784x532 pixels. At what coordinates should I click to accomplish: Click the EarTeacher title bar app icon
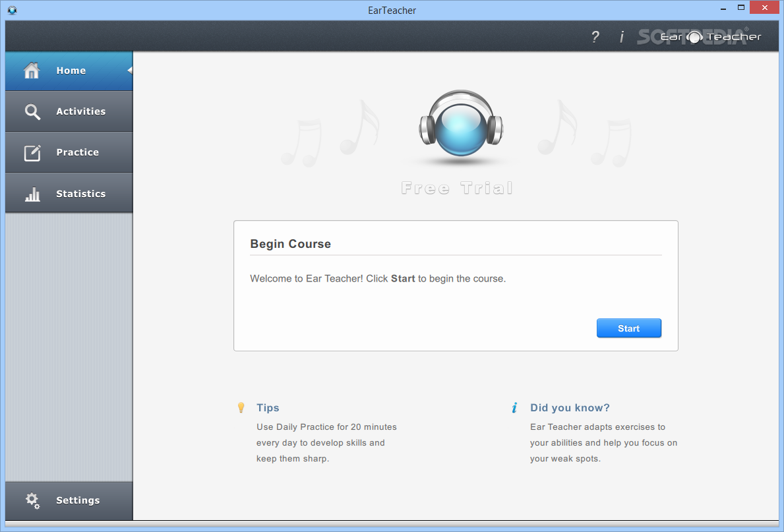[x=12, y=10]
